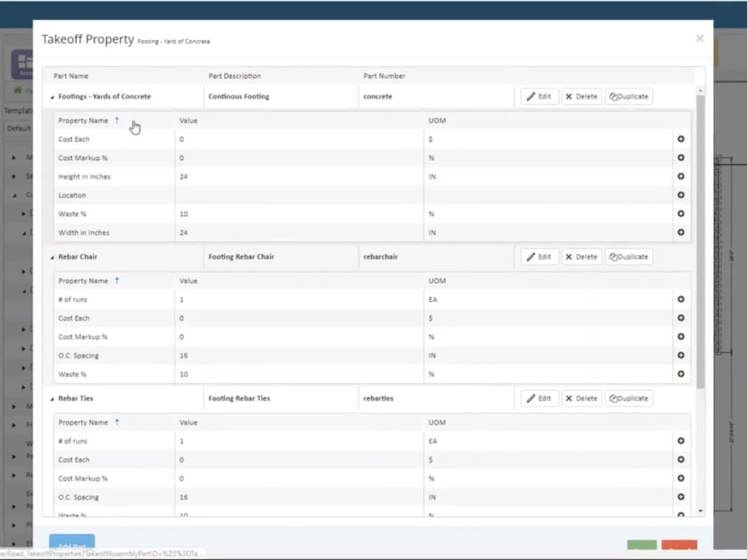Toggle sort order on Footings Property Name column

pyautogui.click(x=117, y=120)
